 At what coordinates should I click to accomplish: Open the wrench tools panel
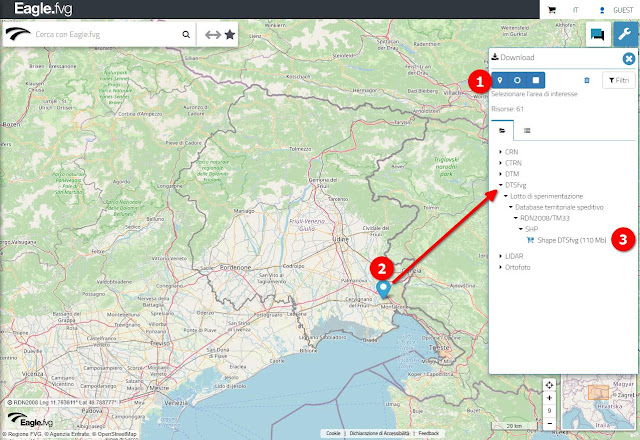coord(625,34)
